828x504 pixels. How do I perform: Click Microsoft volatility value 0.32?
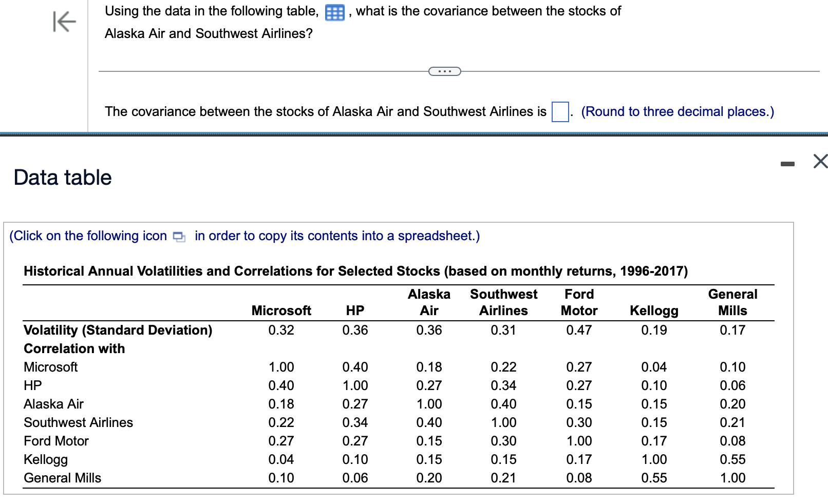point(281,330)
